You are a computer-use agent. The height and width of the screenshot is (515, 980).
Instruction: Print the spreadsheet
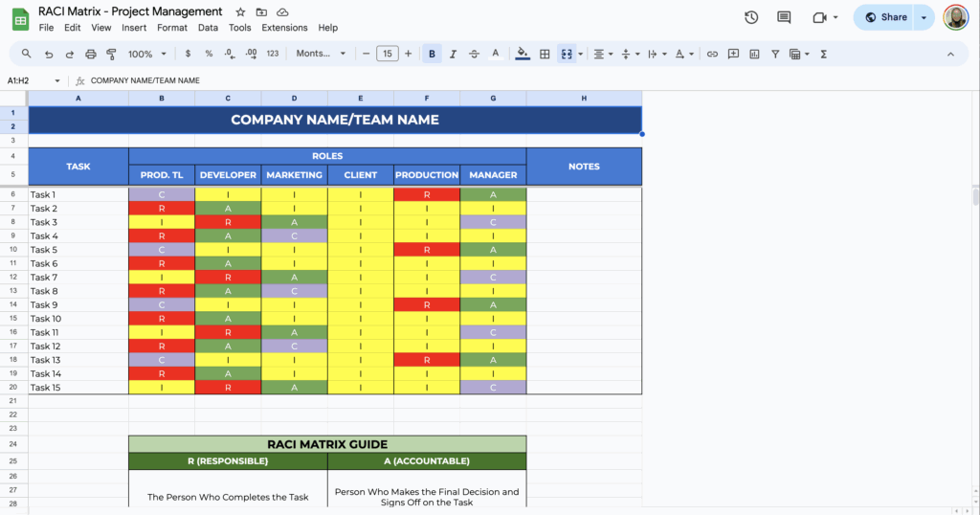91,55
